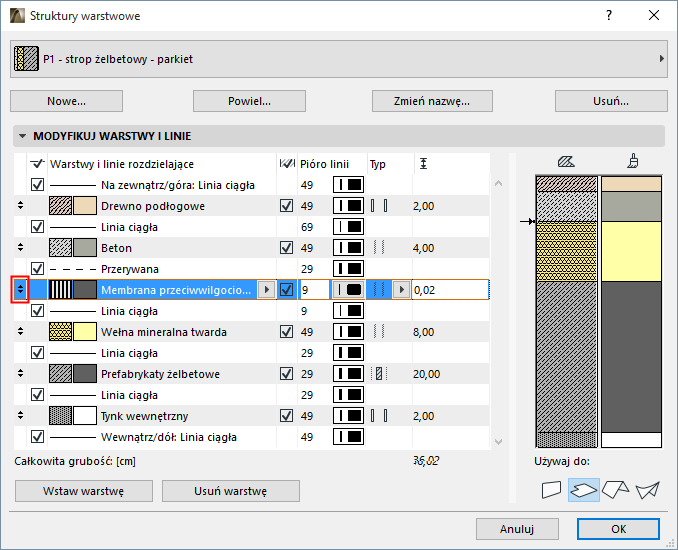Image resolution: width=678 pixels, height=550 pixels.
Task: Toggle end line checkbox for Wełna mineralna twarda
Action: pos(287,332)
